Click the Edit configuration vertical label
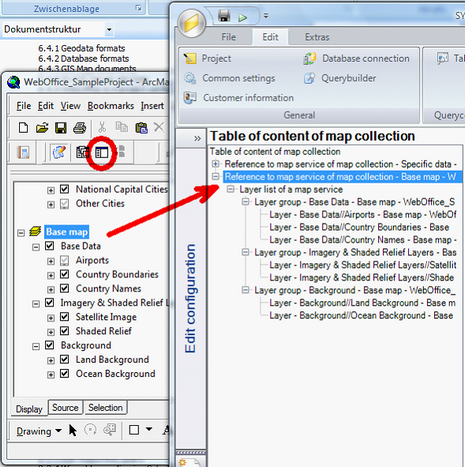Image resolution: width=465 pixels, height=467 pixels. (190, 299)
